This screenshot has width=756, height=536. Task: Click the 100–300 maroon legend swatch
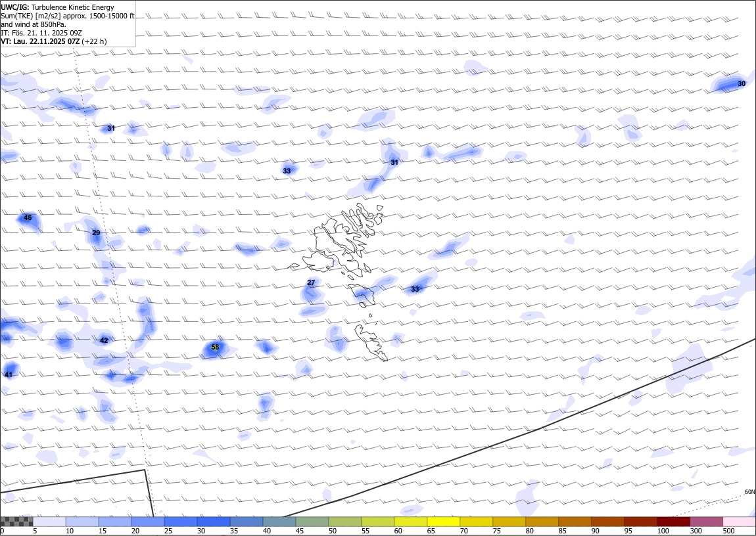point(673,522)
